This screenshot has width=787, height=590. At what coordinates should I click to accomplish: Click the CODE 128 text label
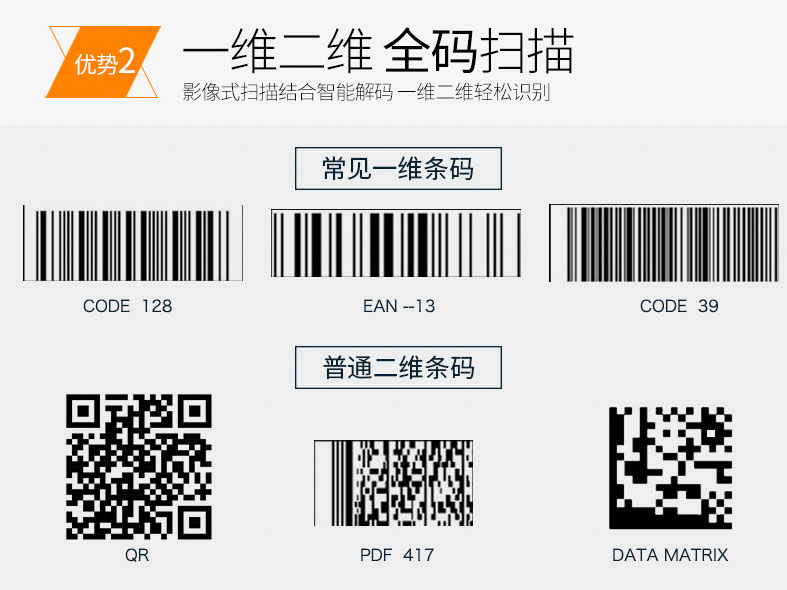127,306
